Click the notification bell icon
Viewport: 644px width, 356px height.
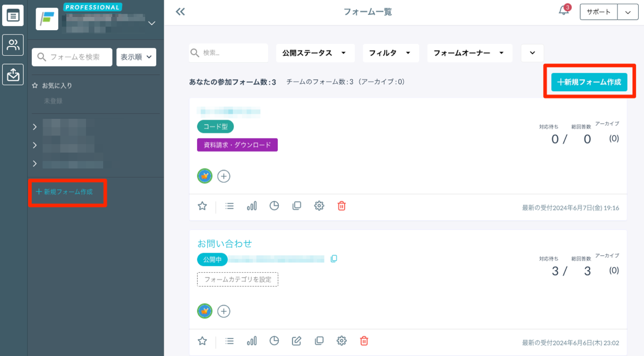[x=563, y=11]
